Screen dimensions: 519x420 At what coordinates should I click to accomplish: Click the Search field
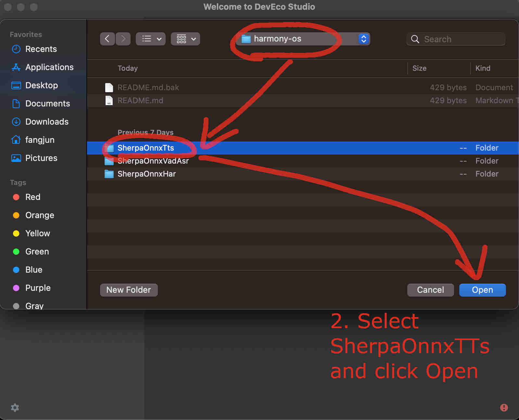click(456, 39)
